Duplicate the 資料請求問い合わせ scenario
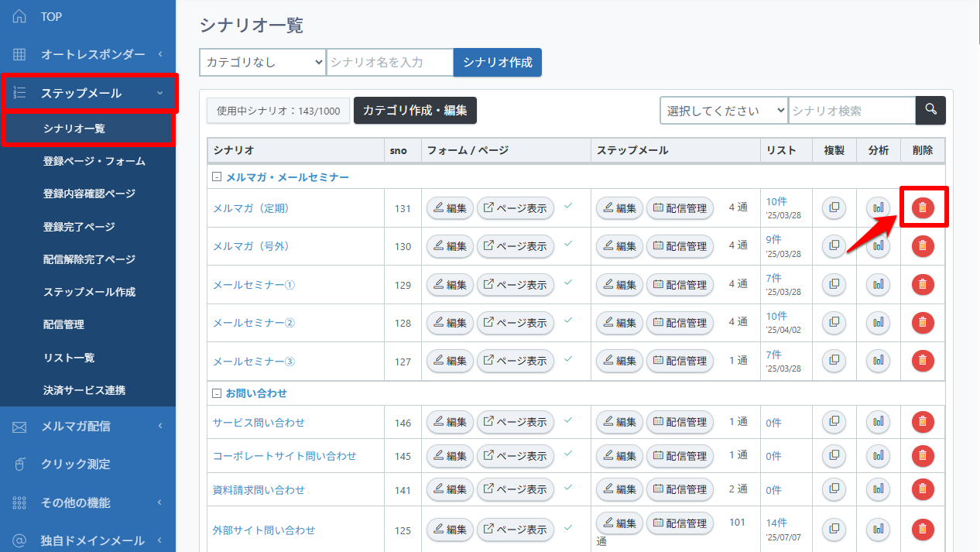The width and height of the screenshot is (980, 552). click(x=834, y=489)
